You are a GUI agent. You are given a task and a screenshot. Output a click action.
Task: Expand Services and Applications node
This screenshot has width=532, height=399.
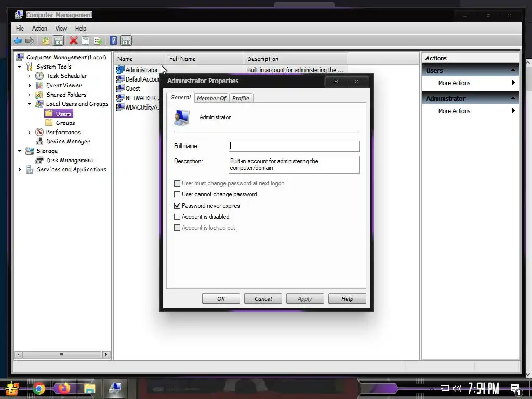(x=20, y=170)
